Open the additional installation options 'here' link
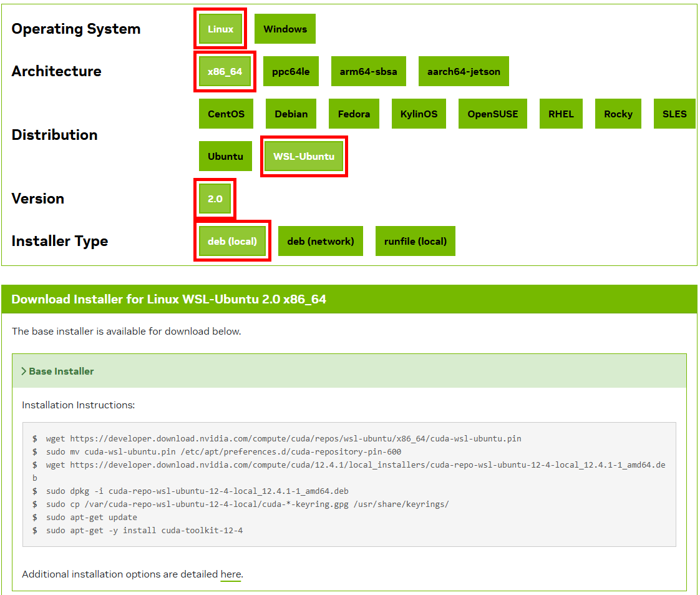 [231, 574]
